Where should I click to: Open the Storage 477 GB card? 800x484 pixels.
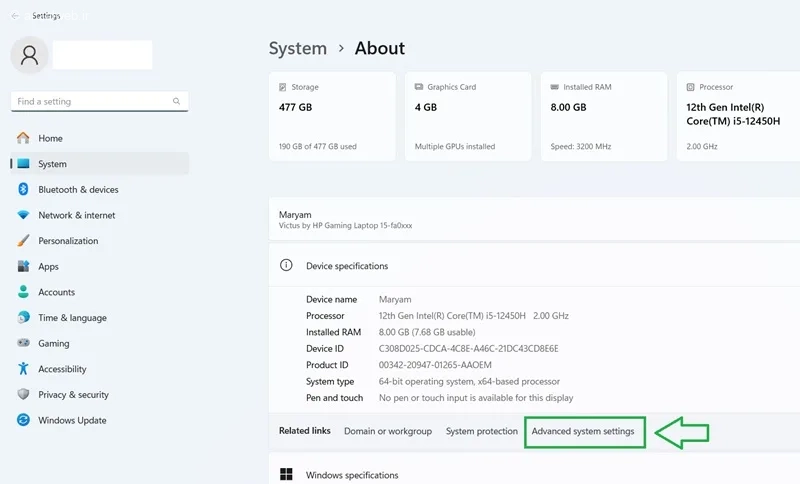[332, 116]
